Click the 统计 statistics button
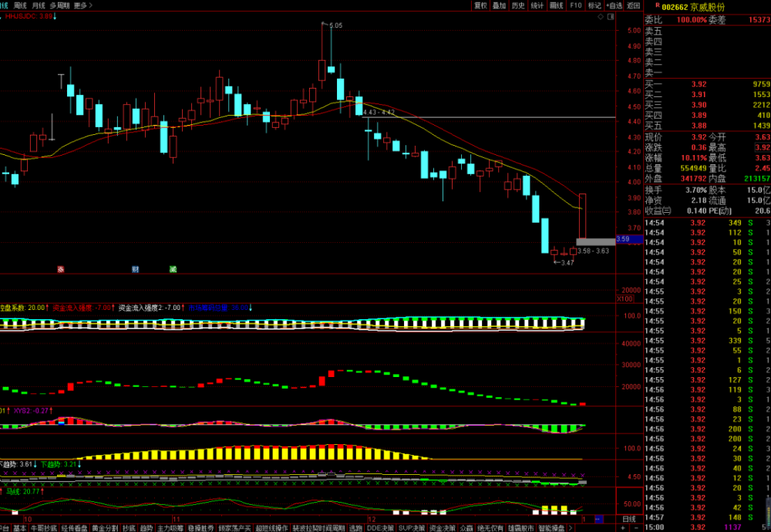 point(537,5)
